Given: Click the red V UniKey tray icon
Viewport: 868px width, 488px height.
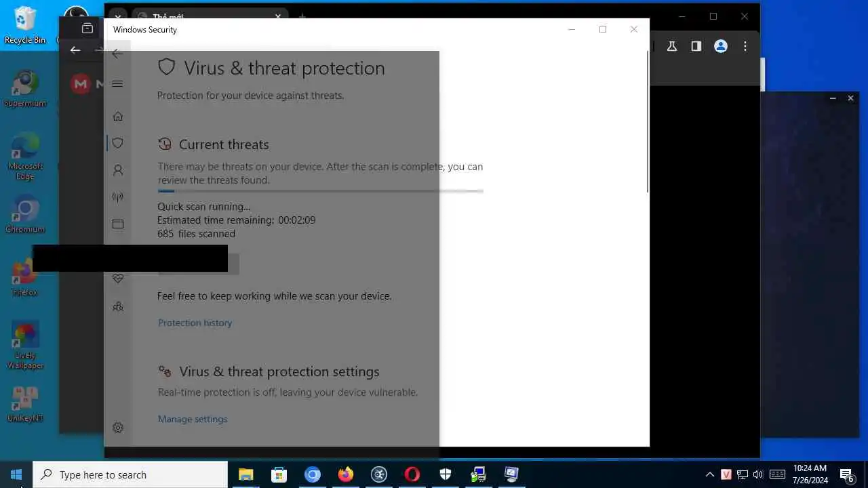Looking at the screenshot, I should tap(726, 474).
